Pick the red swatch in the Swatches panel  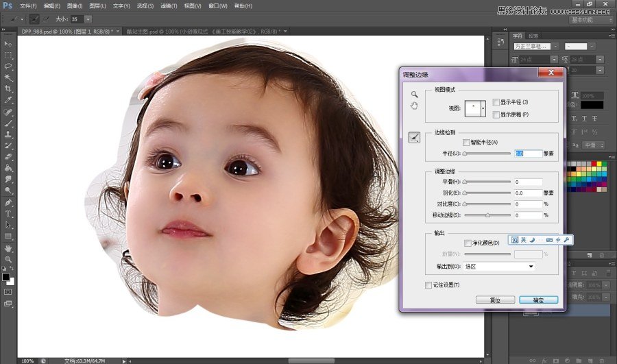(594, 164)
